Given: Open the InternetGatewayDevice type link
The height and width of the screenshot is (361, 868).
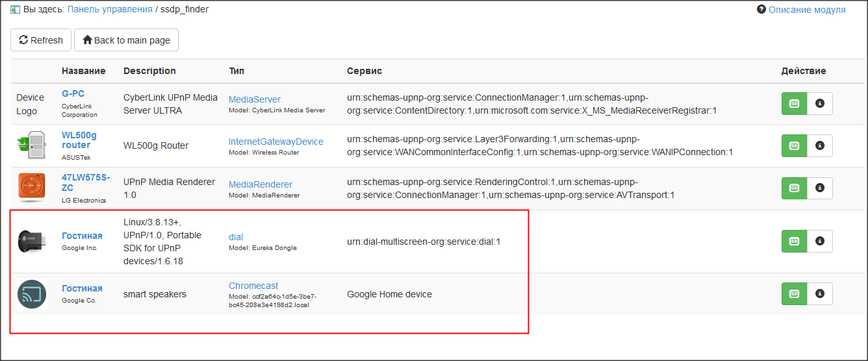Looking at the screenshot, I should [275, 142].
